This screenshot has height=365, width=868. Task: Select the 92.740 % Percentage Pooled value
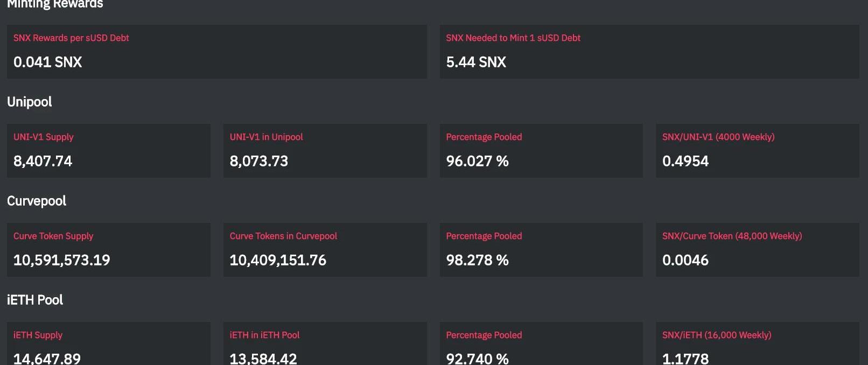[477, 359]
